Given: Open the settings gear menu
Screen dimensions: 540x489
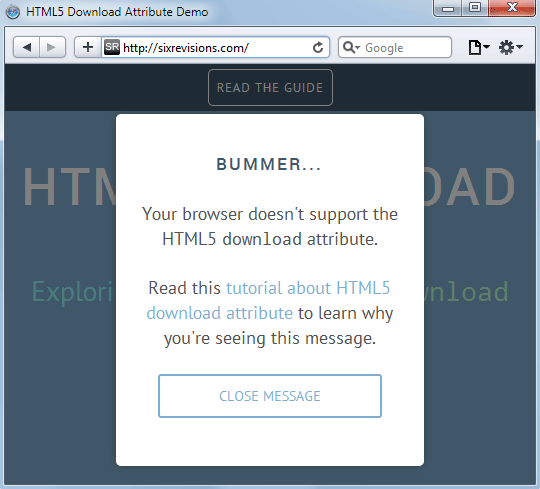Looking at the screenshot, I should coord(511,47).
